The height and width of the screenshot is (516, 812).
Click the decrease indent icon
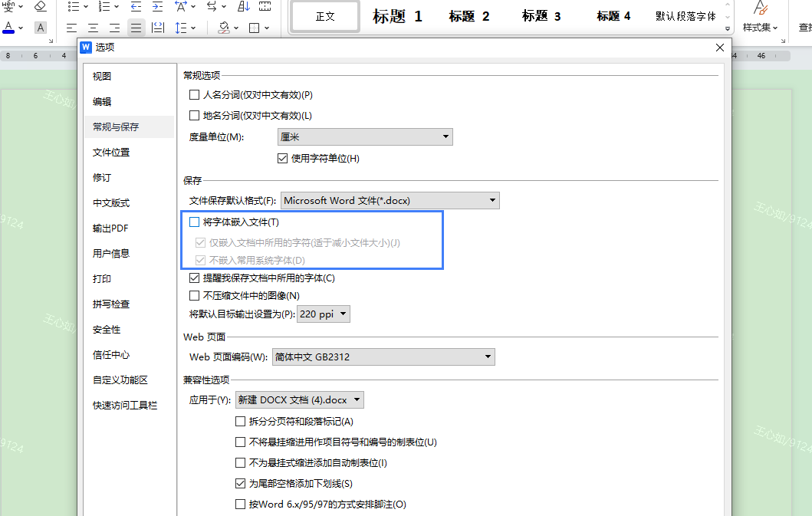pyautogui.click(x=136, y=6)
